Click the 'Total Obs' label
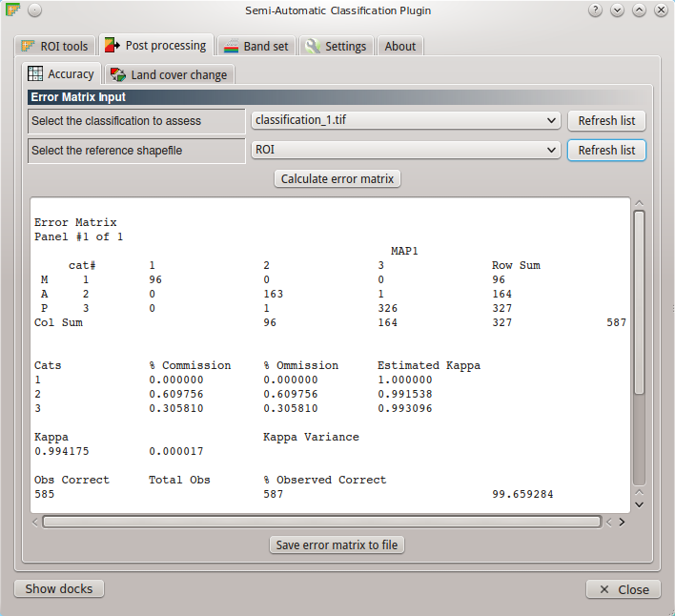The width and height of the screenshot is (675, 616). point(179,480)
